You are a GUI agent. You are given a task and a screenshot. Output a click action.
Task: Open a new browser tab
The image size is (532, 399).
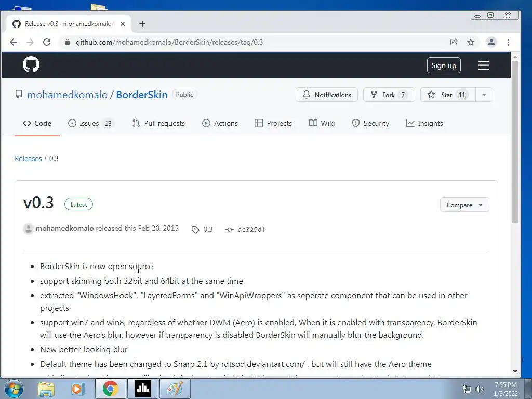pyautogui.click(x=142, y=24)
